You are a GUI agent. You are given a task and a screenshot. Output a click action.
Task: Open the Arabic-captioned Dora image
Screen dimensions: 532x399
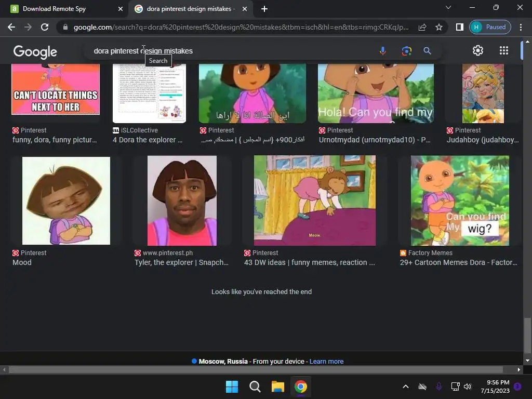point(252,94)
